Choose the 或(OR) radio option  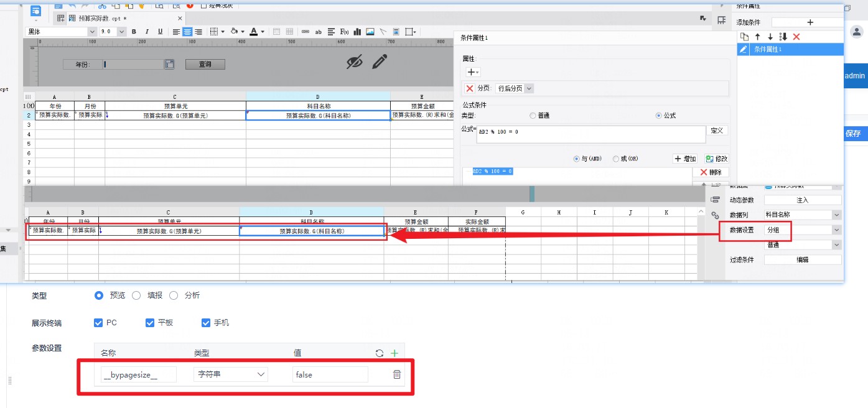pyautogui.click(x=616, y=159)
